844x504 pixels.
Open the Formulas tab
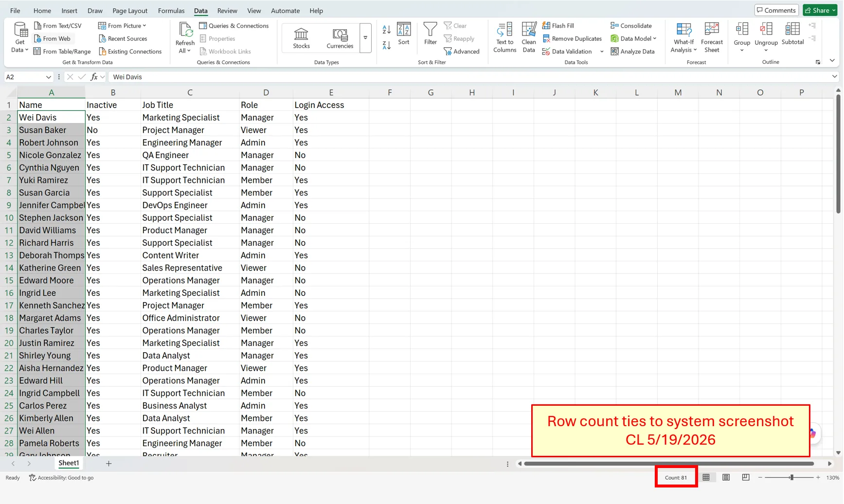tap(171, 10)
